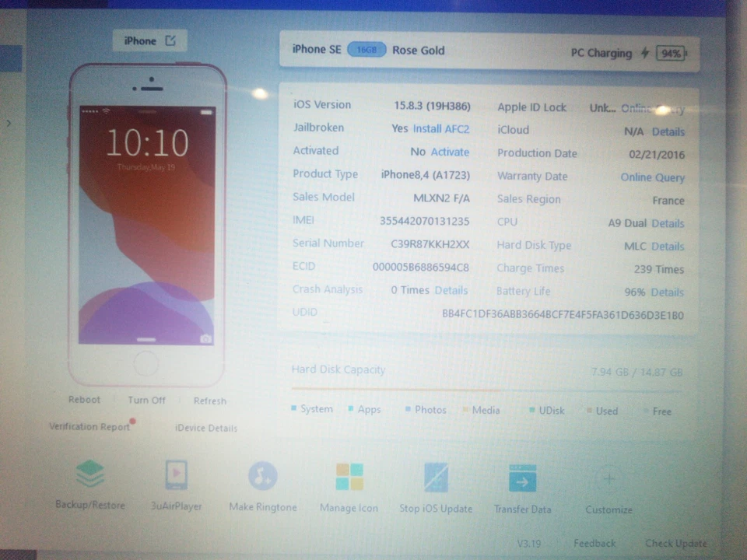
Task: Click the "239 Times" charge count
Action: tap(659, 270)
